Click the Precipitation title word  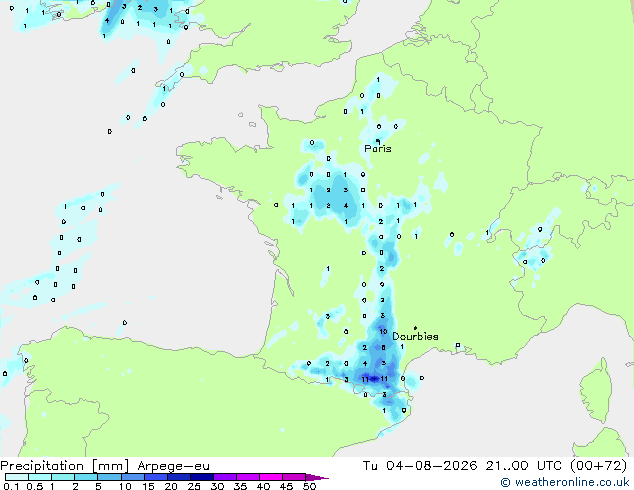pyautogui.click(x=42, y=466)
